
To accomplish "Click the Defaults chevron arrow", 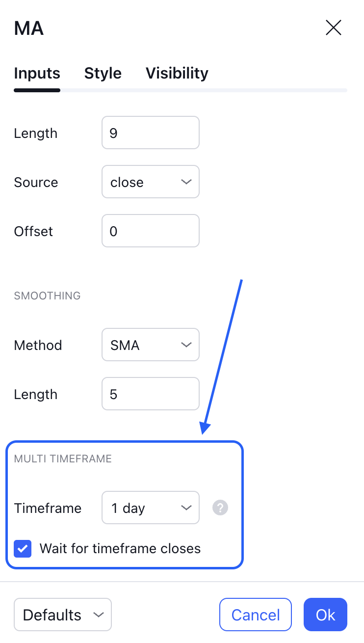I will tap(98, 615).
